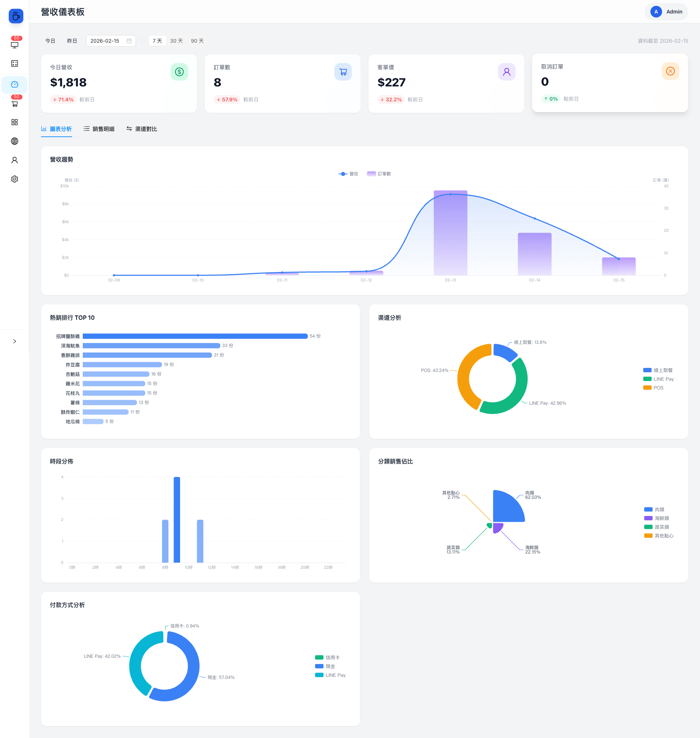Screen dimensions: 700x738
Task: Toggle 訂單數 series in trend legend
Action: (379, 174)
